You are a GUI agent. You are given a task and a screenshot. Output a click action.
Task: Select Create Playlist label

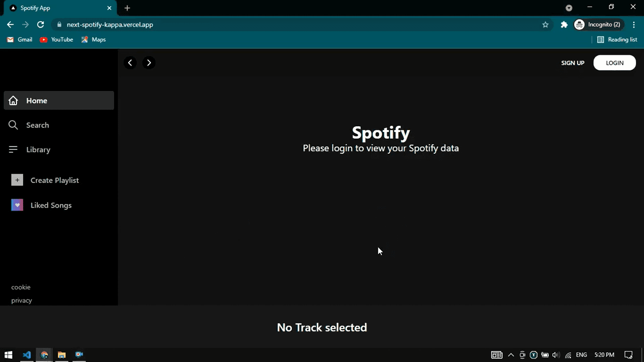tap(55, 180)
